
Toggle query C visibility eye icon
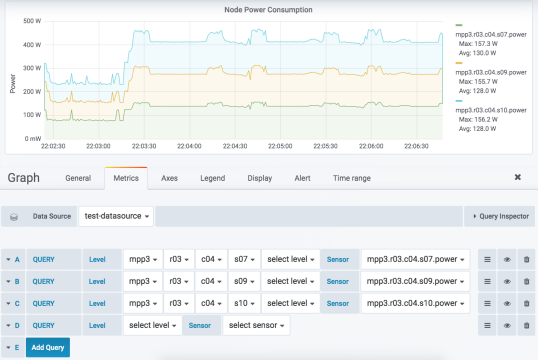pos(507,303)
